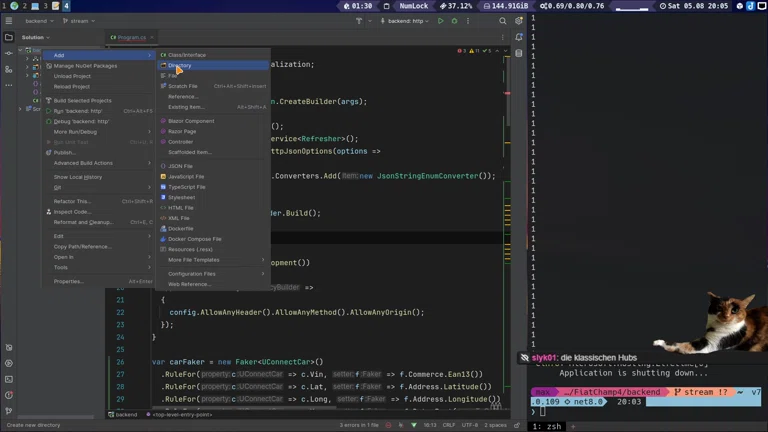Click the CRLF line separator in status bar
The height and width of the screenshot is (432, 768).
coord(449,425)
